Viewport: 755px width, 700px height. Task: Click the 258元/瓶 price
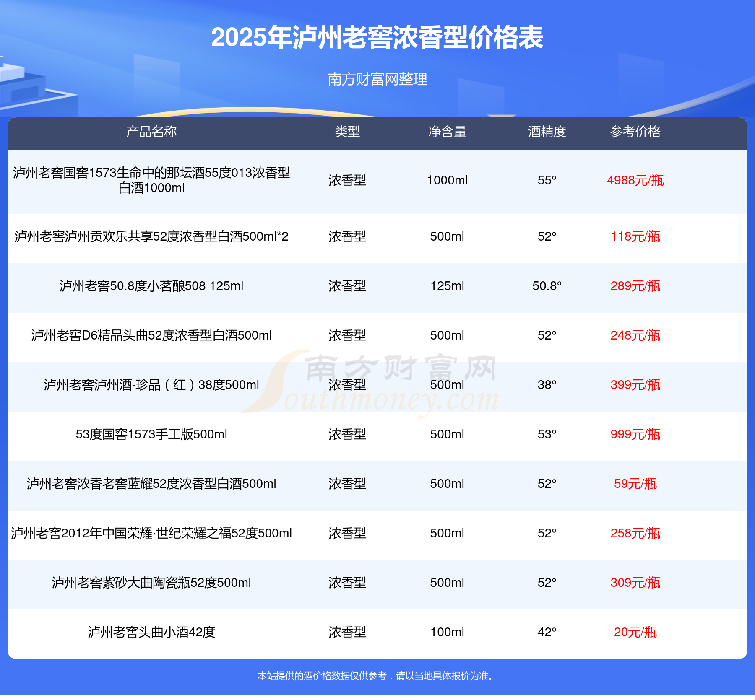pyautogui.click(x=635, y=533)
